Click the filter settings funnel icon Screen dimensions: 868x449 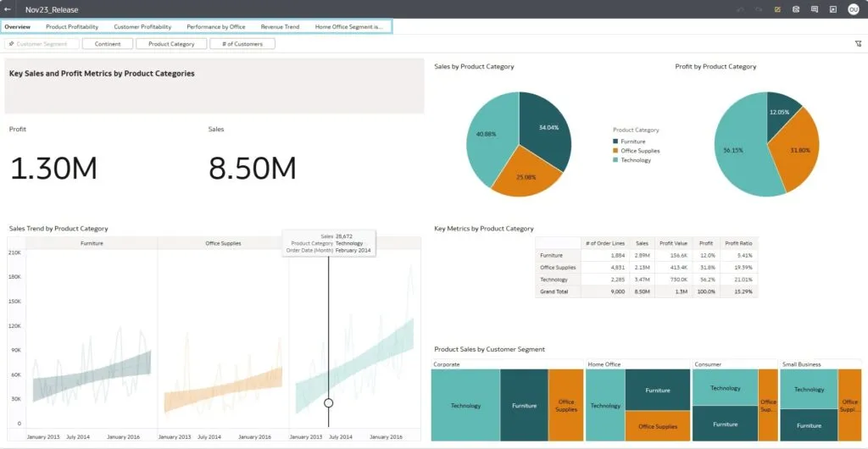(x=858, y=44)
